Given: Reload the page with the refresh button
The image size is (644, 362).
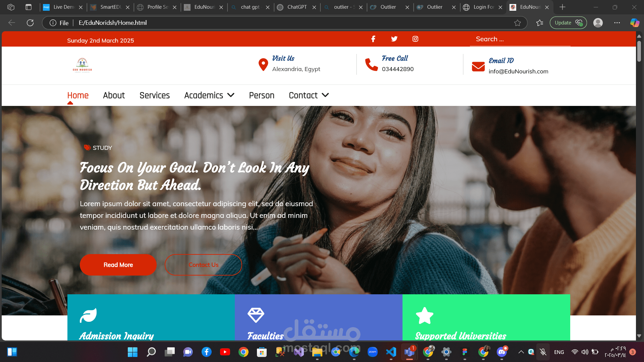Looking at the screenshot, I should click(30, 23).
